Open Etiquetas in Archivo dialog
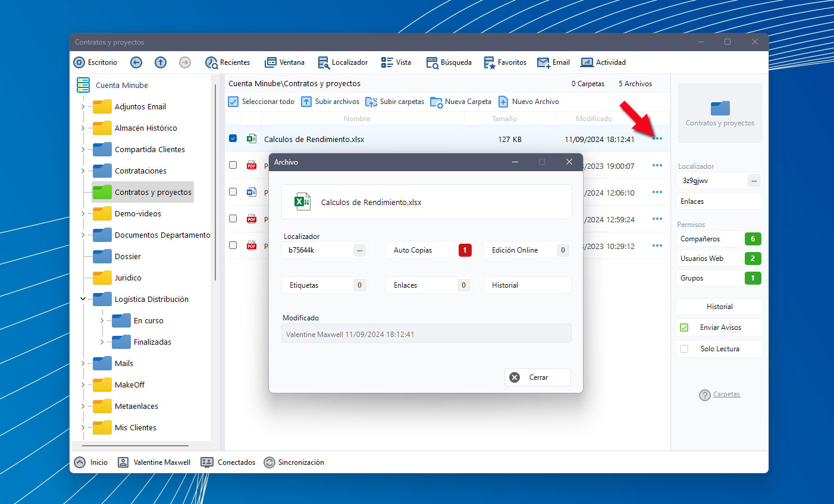 [325, 285]
